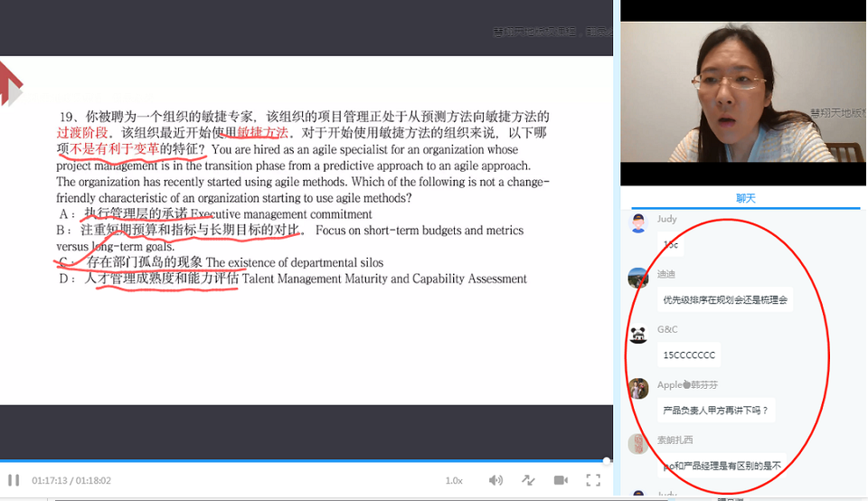Viewport: 868px width, 501px height.
Task: Switch to the 聊天 chat tab
Action: coord(745,198)
